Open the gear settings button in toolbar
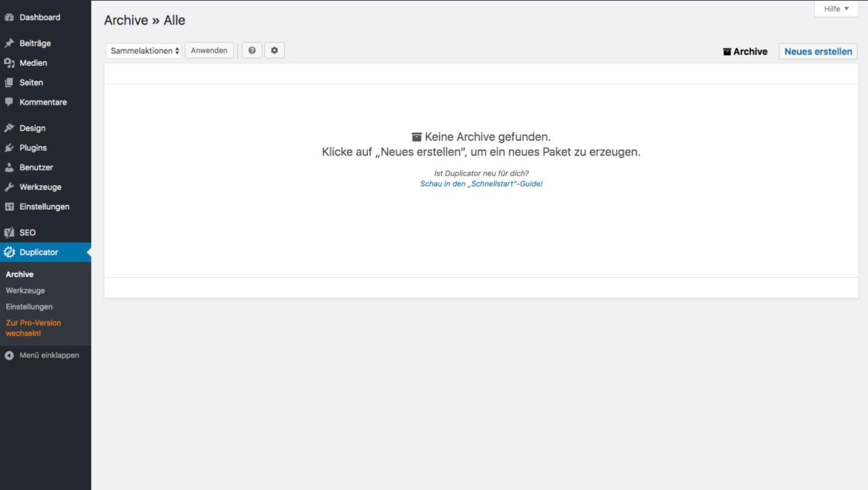 click(x=274, y=51)
